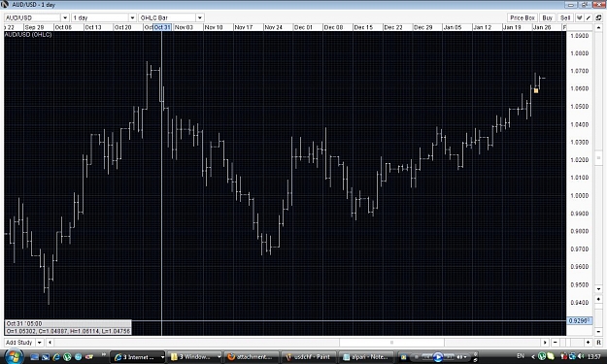Click the 1.0000 price axis label
Screen dimensions: 607x364
(580, 195)
